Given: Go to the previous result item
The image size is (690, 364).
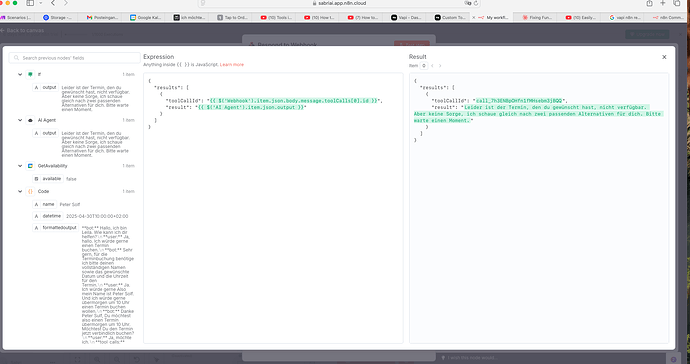Looking at the screenshot, I should coord(432,66).
